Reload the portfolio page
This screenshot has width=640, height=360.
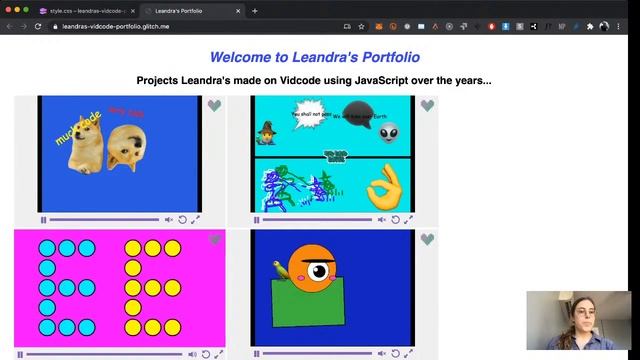38,27
